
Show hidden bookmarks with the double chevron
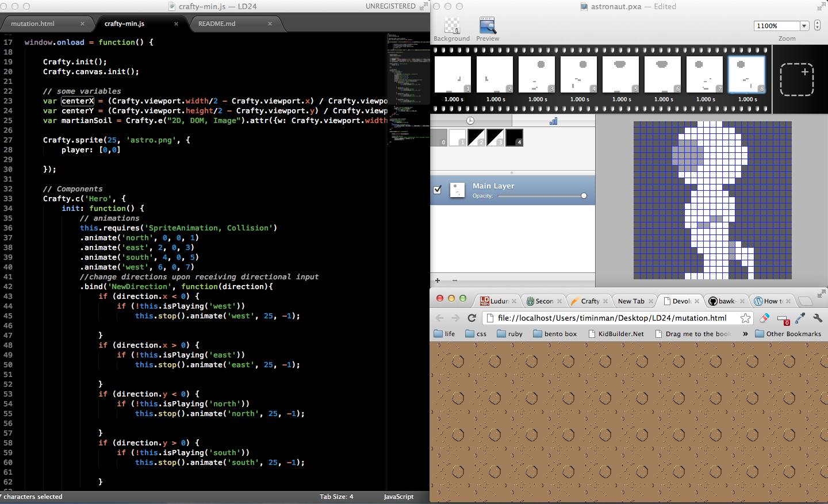click(x=745, y=334)
